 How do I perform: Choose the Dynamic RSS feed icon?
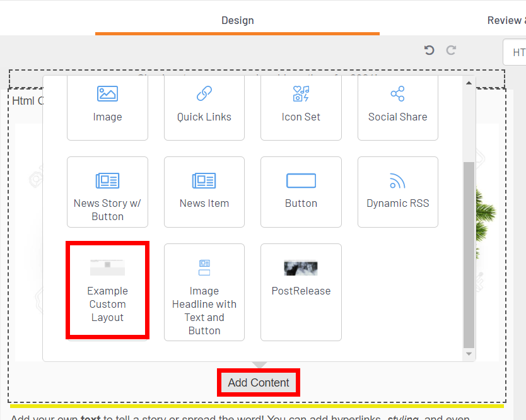397,181
